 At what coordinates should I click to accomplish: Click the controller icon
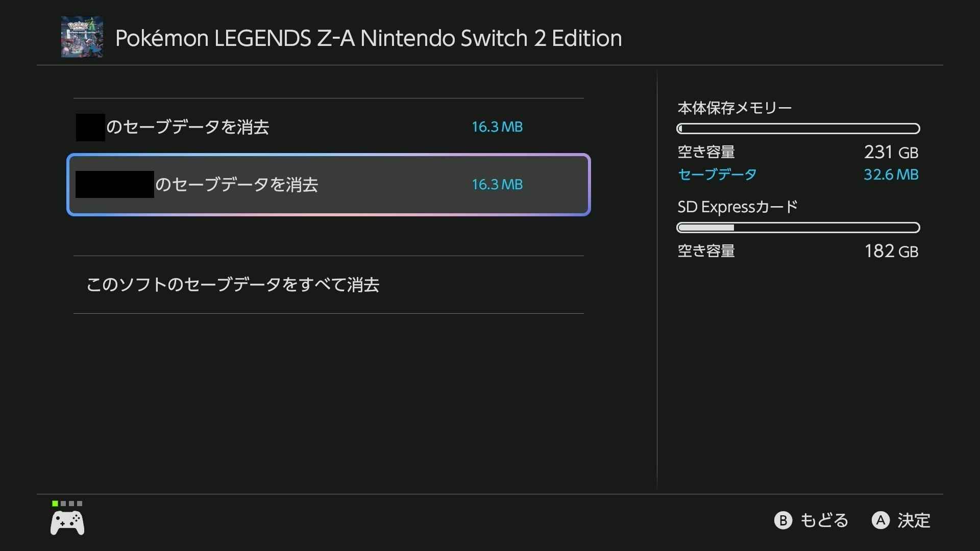67,523
